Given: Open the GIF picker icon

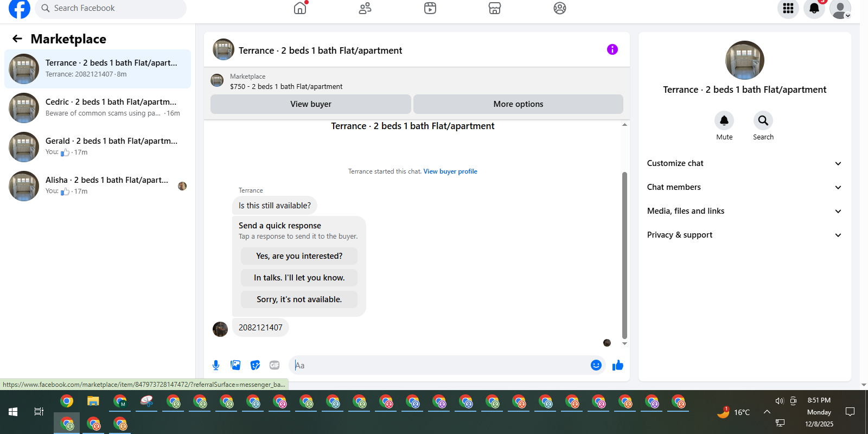Looking at the screenshot, I should [x=275, y=365].
